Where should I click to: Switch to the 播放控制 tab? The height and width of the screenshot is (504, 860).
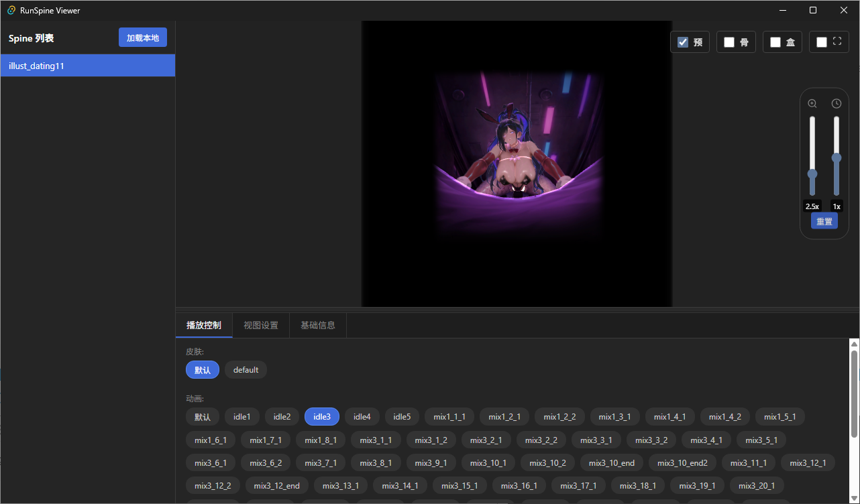click(x=204, y=325)
